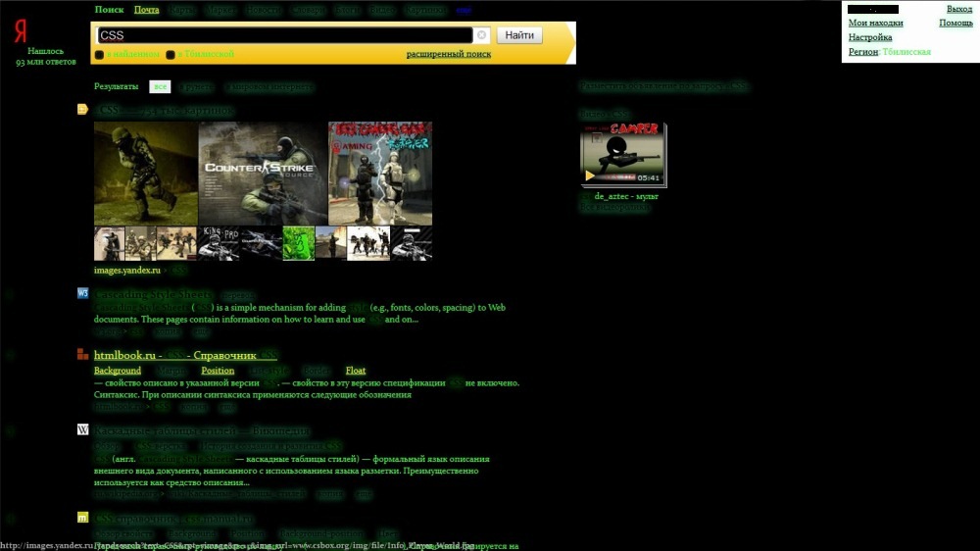The image size is (980, 551).
Task: Open Видео in the top navigation
Action: click(382, 10)
